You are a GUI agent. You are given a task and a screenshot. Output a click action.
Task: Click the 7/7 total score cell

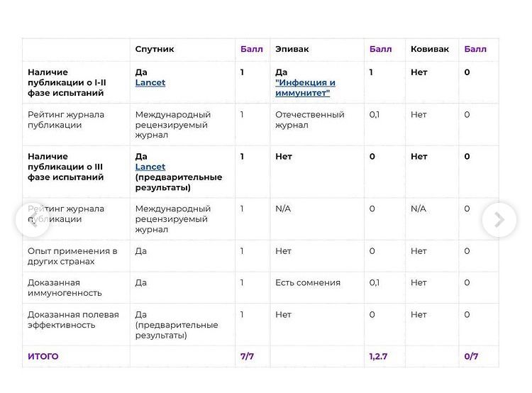[x=247, y=357]
